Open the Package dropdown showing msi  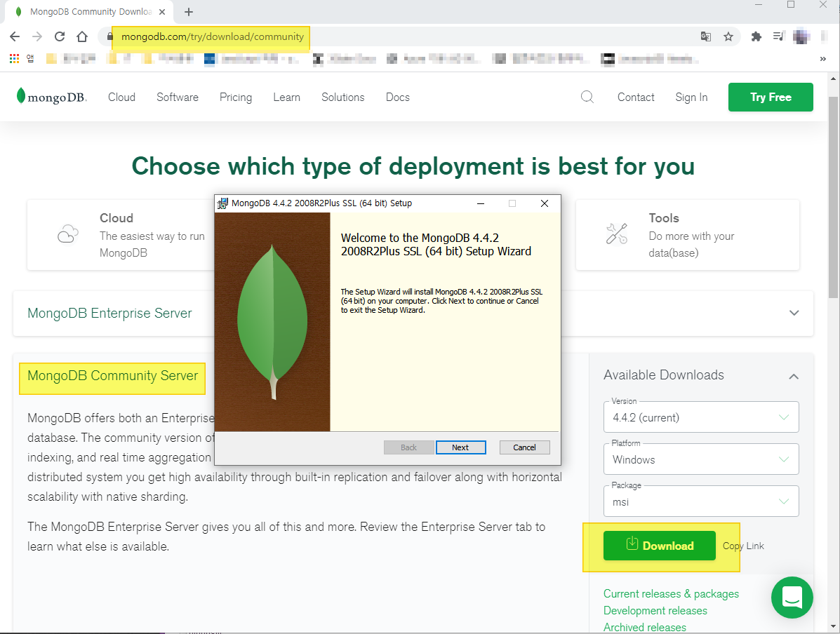point(701,501)
